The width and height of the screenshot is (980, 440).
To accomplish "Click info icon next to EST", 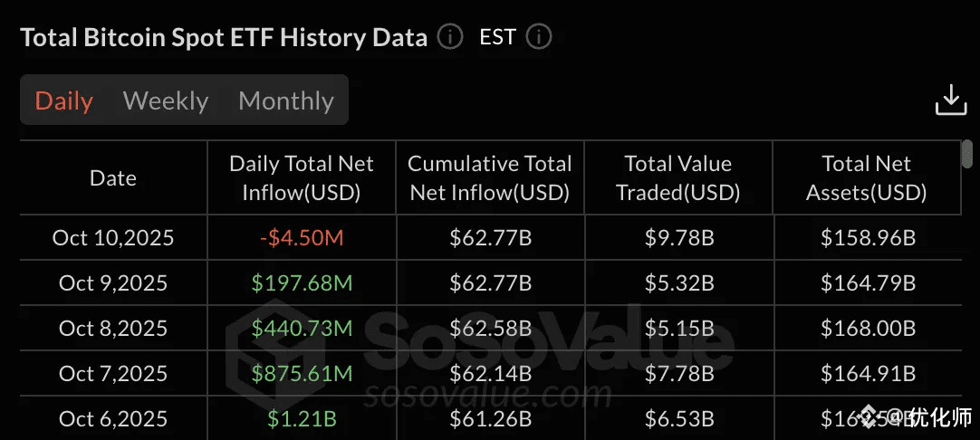I will pyautogui.click(x=538, y=37).
